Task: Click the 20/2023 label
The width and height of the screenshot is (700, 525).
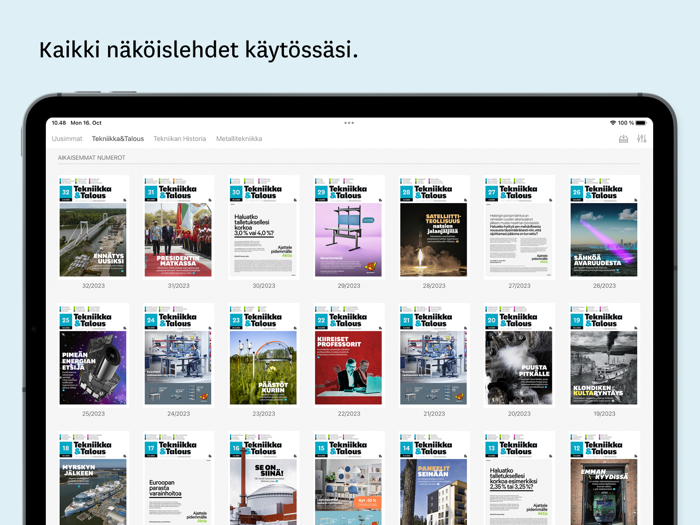Action: [519, 414]
